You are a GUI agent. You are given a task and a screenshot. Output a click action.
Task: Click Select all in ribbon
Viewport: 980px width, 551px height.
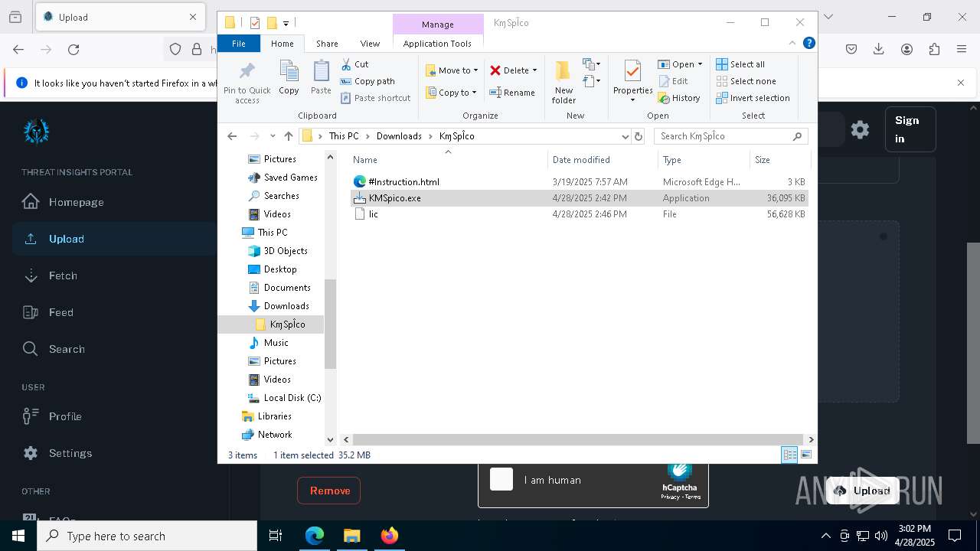tap(740, 64)
